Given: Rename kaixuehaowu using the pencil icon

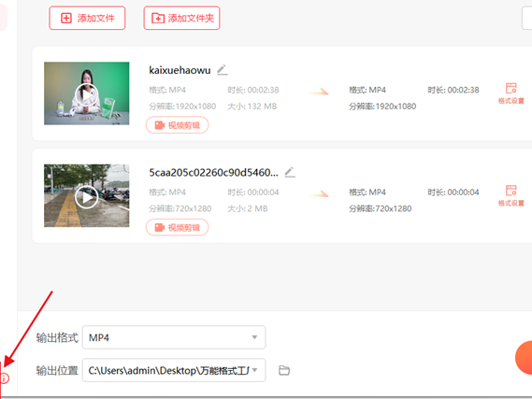Looking at the screenshot, I should click(223, 70).
